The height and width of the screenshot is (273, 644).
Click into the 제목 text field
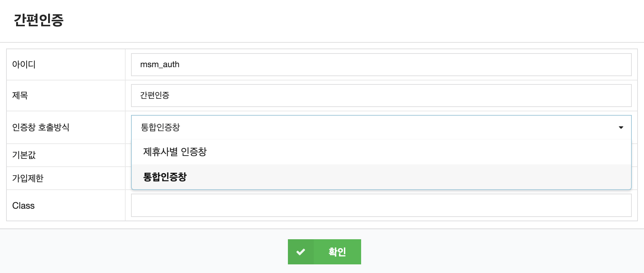381,96
